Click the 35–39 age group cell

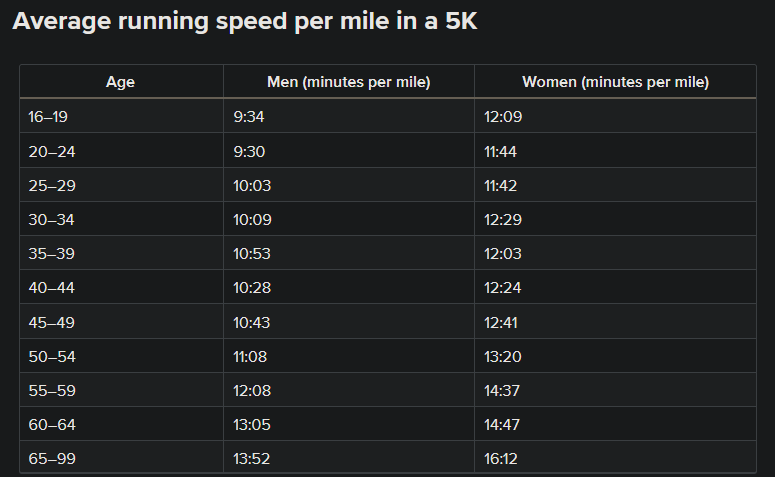[x=49, y=253]
